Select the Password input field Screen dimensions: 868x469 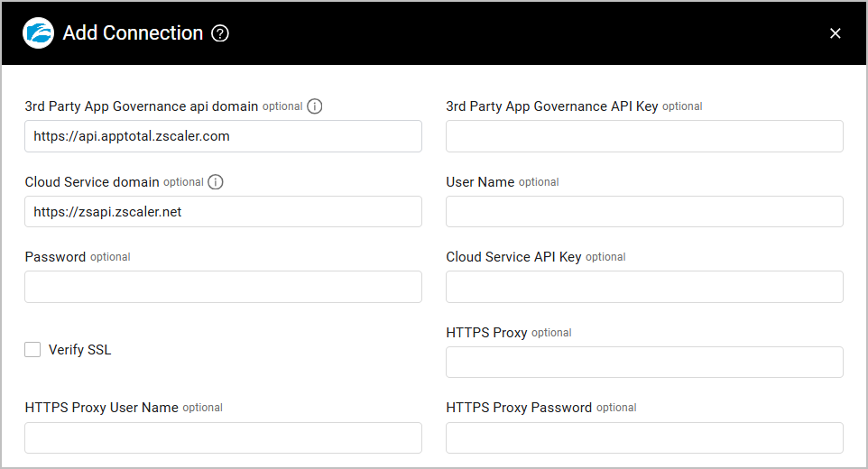(x=223, y=287)
